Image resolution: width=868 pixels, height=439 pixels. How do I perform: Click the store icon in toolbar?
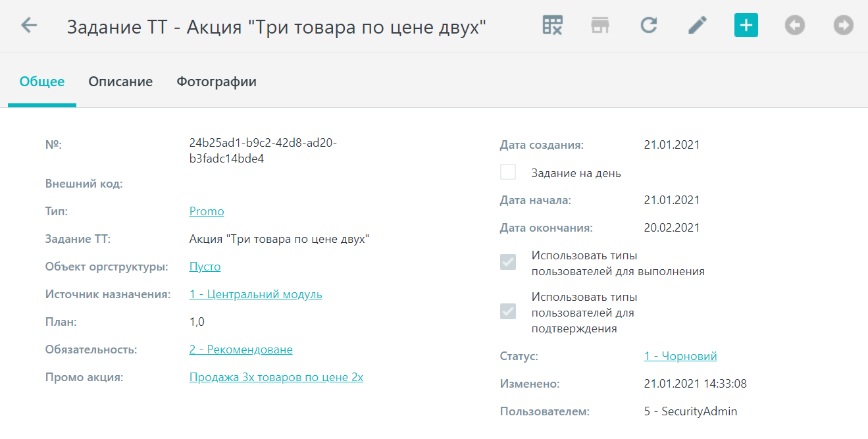pyautogui.click(x=600, y=26)
